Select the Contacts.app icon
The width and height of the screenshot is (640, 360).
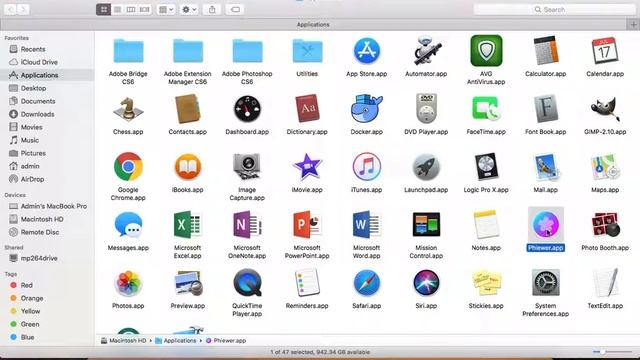point(187,109)
